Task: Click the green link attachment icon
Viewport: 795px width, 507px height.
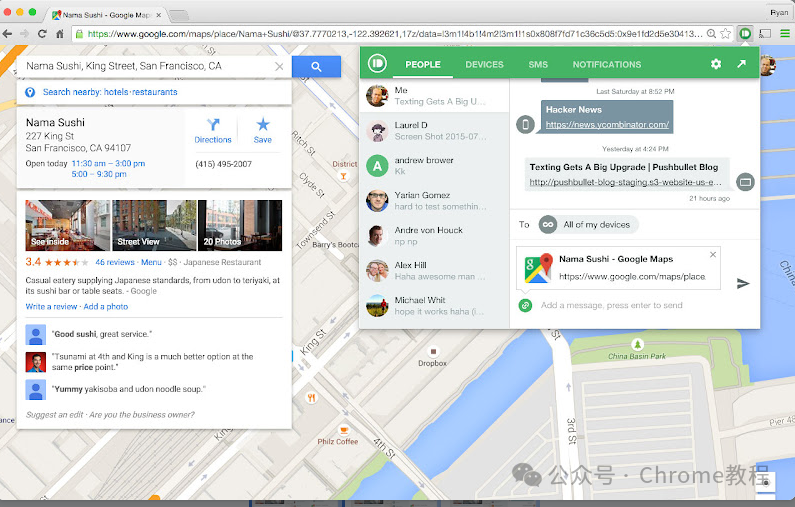Action: [525, 305]
